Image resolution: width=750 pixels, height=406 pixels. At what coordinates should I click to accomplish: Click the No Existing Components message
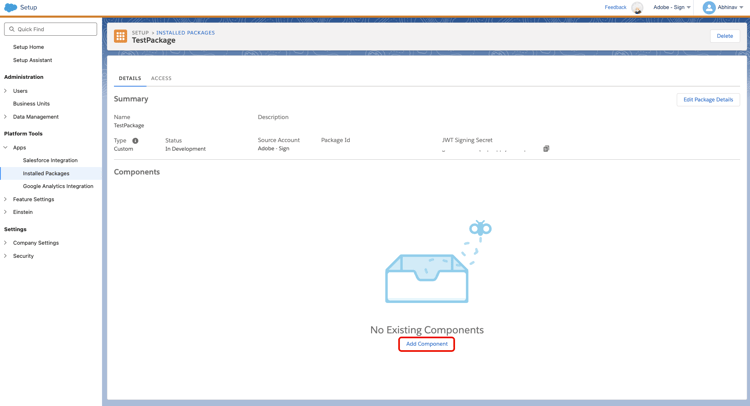point(427,330)
